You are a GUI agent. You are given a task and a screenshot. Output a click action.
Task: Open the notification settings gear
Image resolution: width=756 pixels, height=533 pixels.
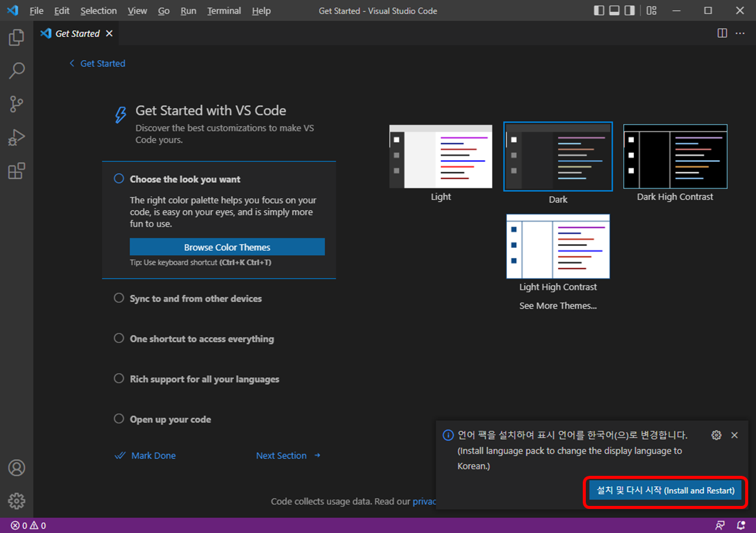coord(716,435)
